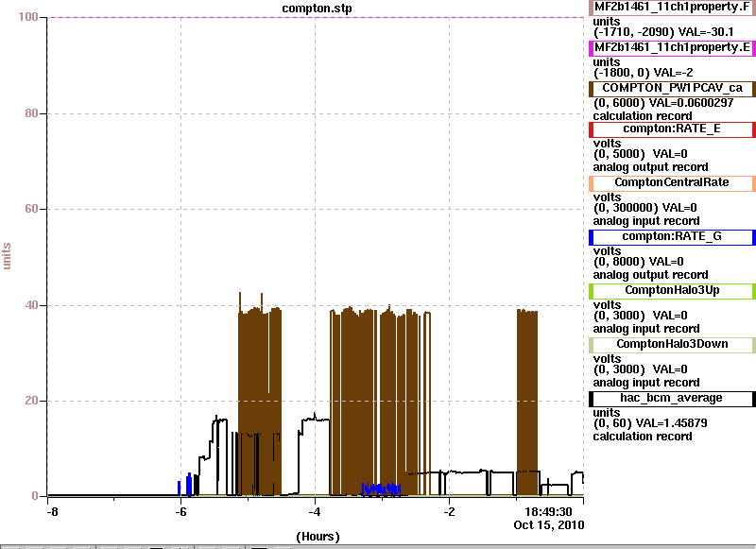Click the (Hours) x-axis caption
The image size is (756, 549).
(x=318, y=537)
